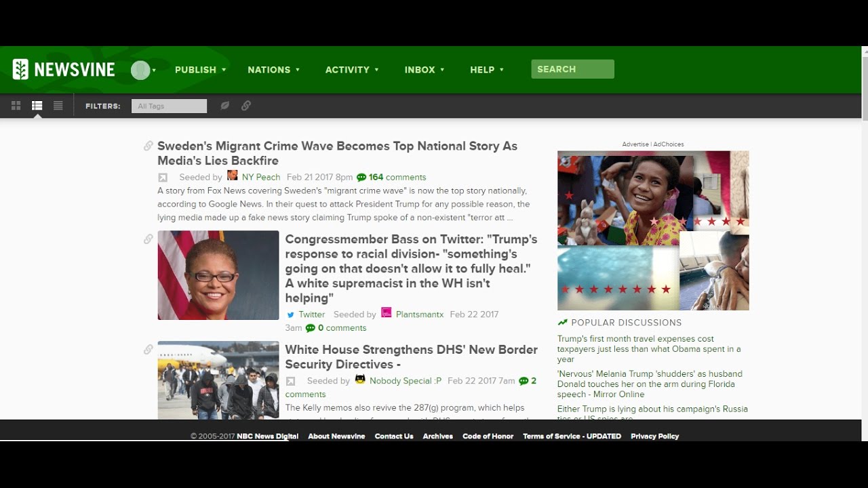Click link icon beside Congressmember Bass story
The image size is (868, 488).
148,239
